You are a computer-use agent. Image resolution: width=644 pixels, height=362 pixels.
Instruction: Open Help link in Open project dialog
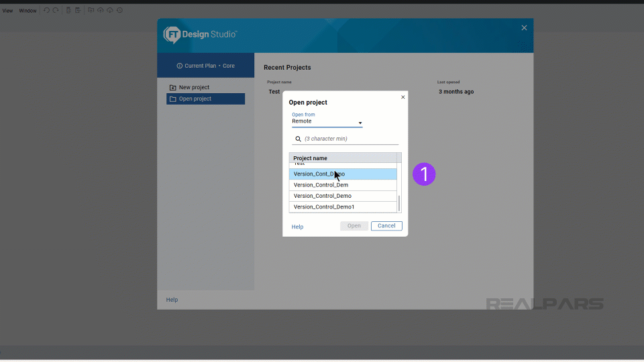pyautogui.click(x=297, y=227)
